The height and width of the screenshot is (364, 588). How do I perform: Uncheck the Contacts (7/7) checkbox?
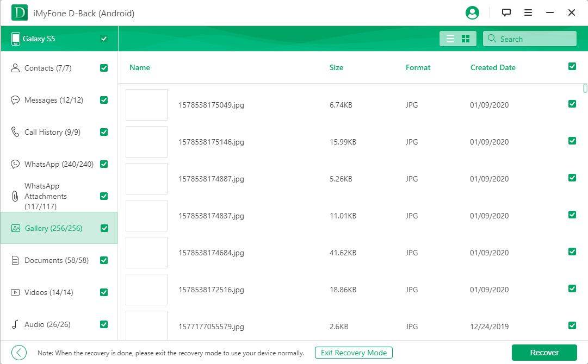104,68
